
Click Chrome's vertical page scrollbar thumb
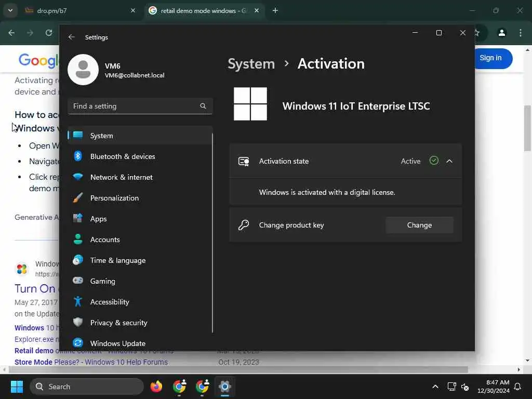527,128
